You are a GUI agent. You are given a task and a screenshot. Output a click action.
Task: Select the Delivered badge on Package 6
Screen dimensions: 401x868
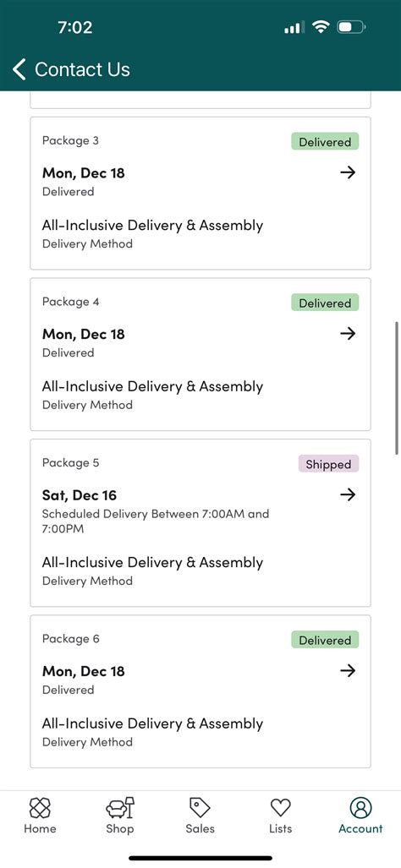pos(325,640)
